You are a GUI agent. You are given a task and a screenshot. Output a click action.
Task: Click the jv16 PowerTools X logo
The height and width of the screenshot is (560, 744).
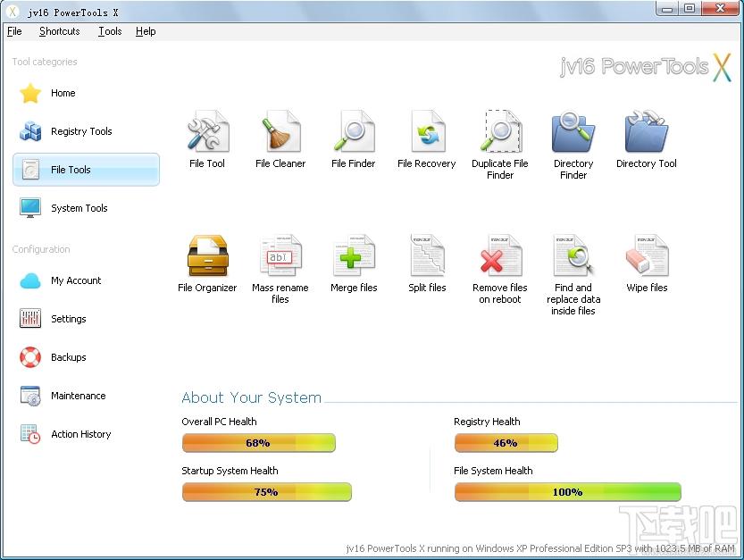645,67
